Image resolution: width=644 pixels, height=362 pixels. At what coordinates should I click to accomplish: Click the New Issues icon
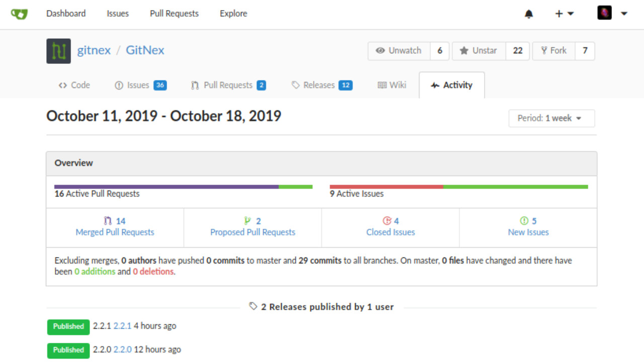524,221
